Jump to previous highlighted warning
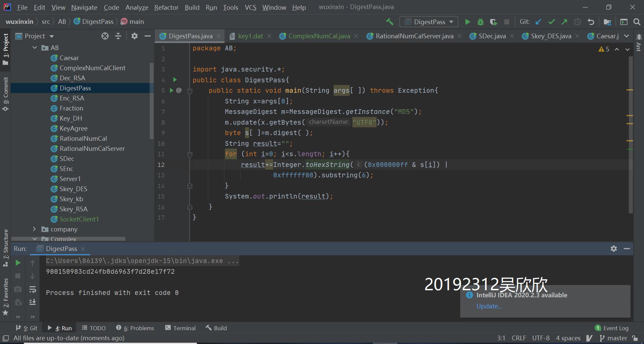The width and height of the screenshot is (644, 344). (617, 49)
